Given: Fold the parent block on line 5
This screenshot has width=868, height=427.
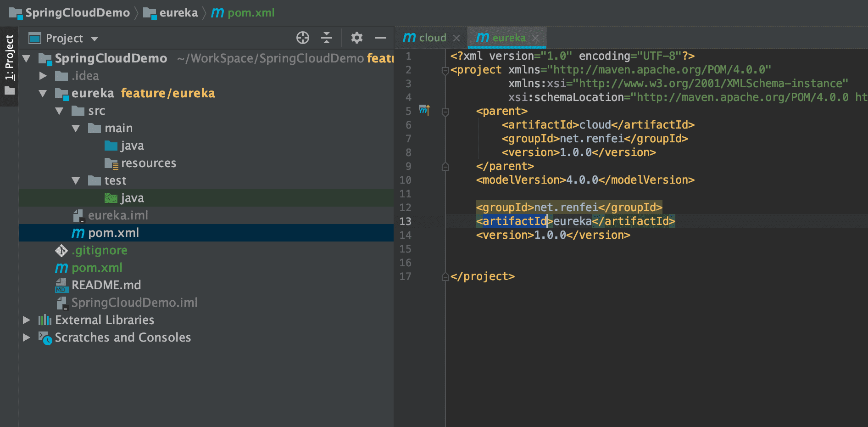Looking at the screenshot, I should point(445,112).
